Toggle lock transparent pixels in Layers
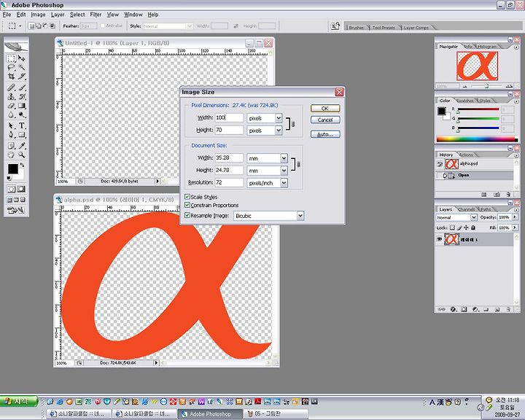 452,227
